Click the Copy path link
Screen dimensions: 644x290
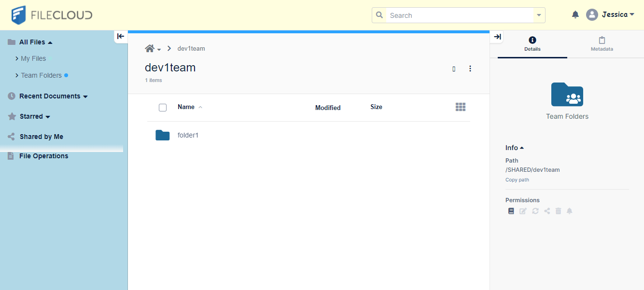pos(517,180)
